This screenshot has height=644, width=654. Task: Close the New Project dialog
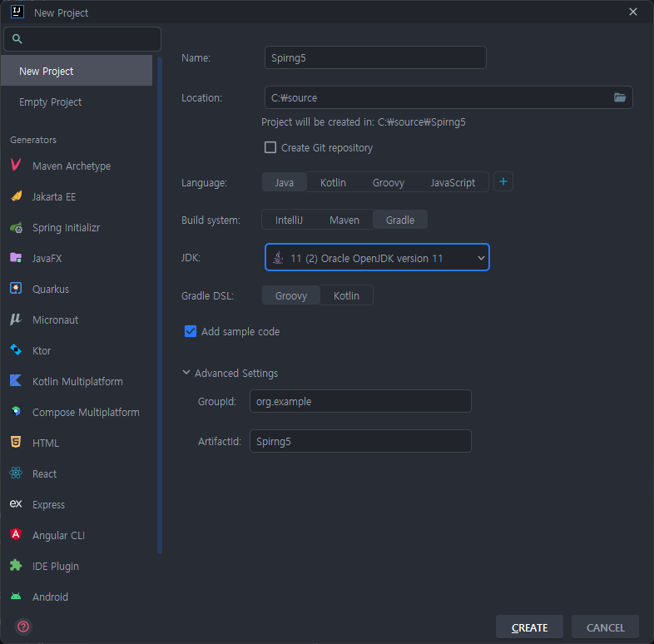point(633,12)
